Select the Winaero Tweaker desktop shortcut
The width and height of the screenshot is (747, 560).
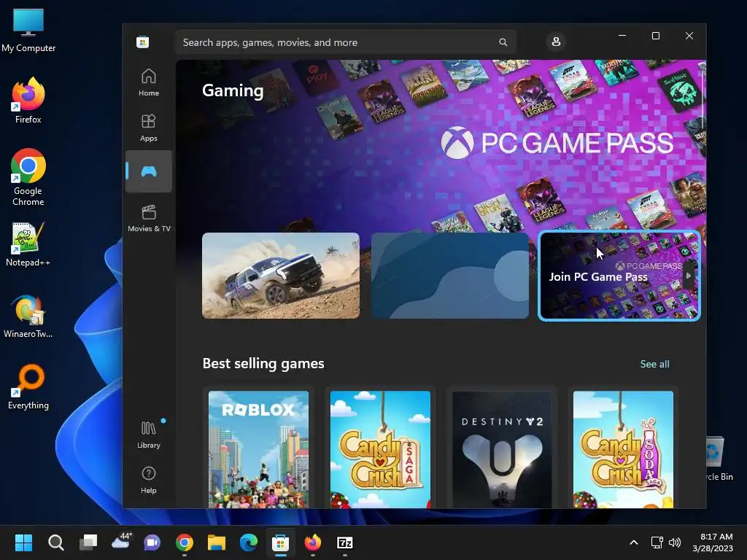(x=28, y=316)
